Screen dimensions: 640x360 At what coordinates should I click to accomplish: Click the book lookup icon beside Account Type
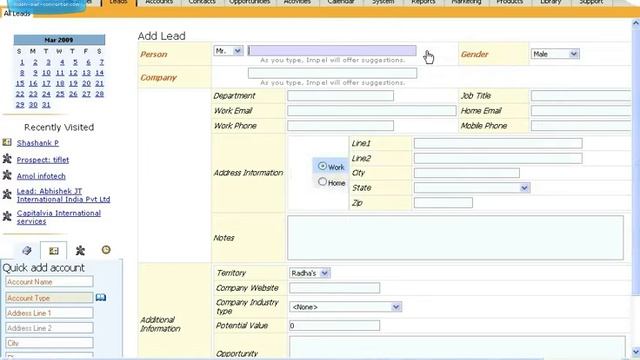coord(101,297)
